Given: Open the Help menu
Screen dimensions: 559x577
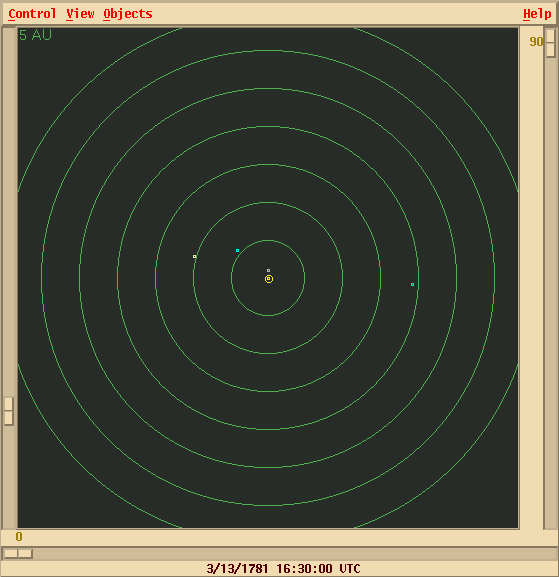Looking at the screenshot, I should click(537, 14).
